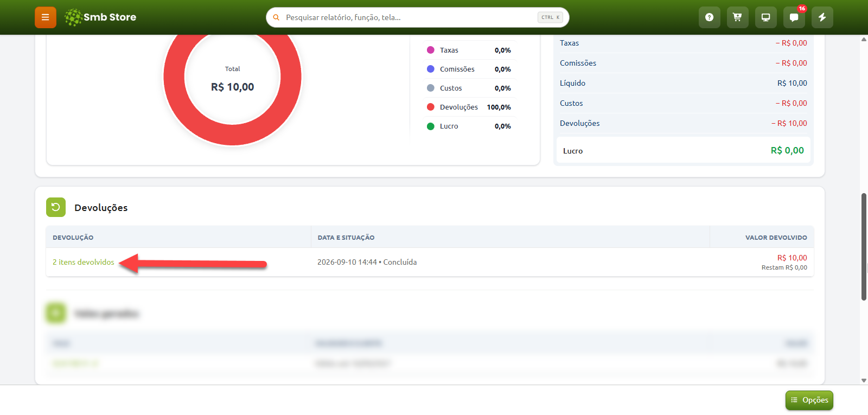Click the Custos row in summary panel
Image resolution: width=868 pixels, height=415 pixels.
[684, 103]
